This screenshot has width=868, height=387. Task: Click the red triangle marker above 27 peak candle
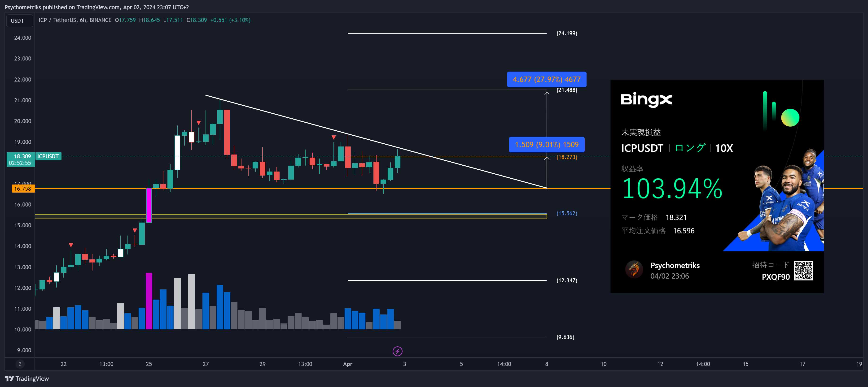tap(198, 123)
